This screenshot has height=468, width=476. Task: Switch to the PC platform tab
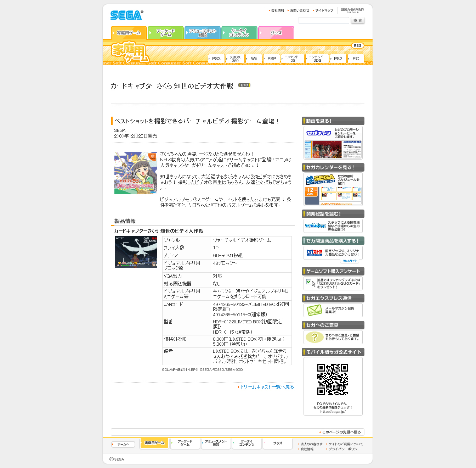click(x=356, y=58)
